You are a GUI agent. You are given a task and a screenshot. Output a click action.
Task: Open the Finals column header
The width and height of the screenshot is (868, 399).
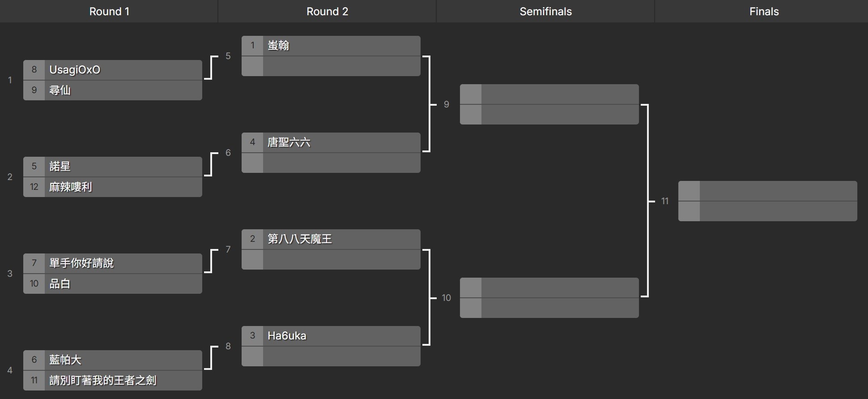click(764, 12)
